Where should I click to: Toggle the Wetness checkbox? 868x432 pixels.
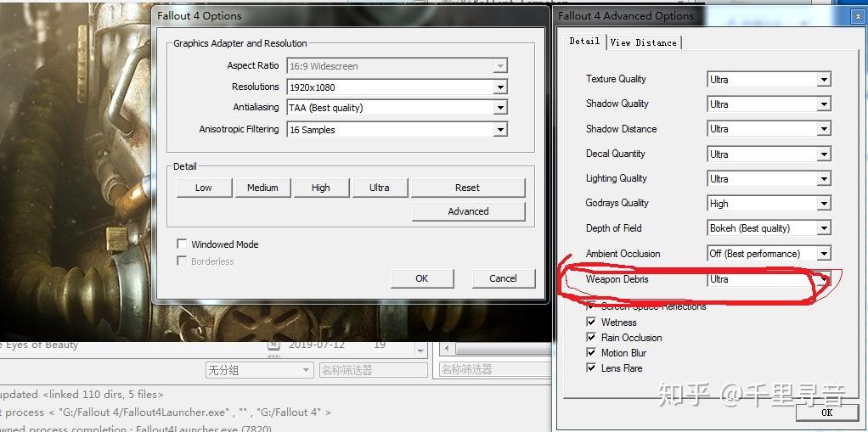591,322
